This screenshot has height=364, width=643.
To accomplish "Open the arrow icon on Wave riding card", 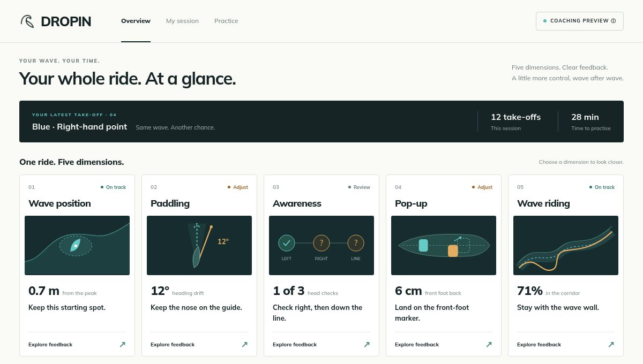I will (611, 345).
